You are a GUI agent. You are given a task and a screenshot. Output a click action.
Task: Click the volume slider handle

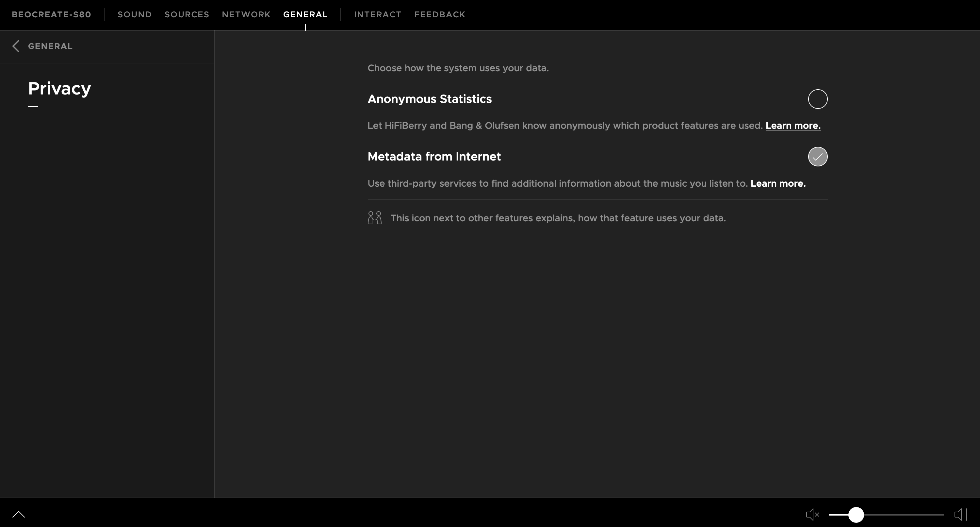click(x=856, y=515)
